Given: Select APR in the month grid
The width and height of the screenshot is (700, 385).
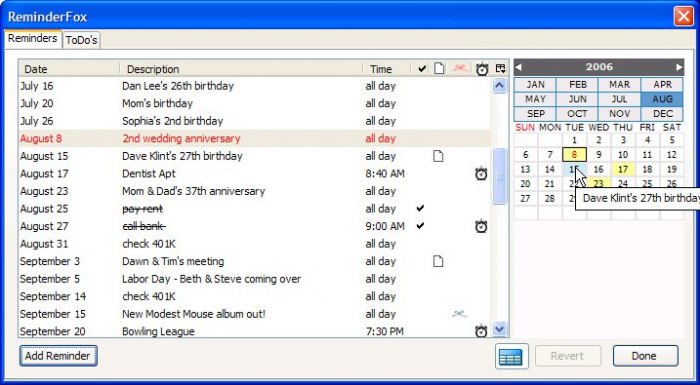Looking at the screenshot, I should click(x=662, y=85).
